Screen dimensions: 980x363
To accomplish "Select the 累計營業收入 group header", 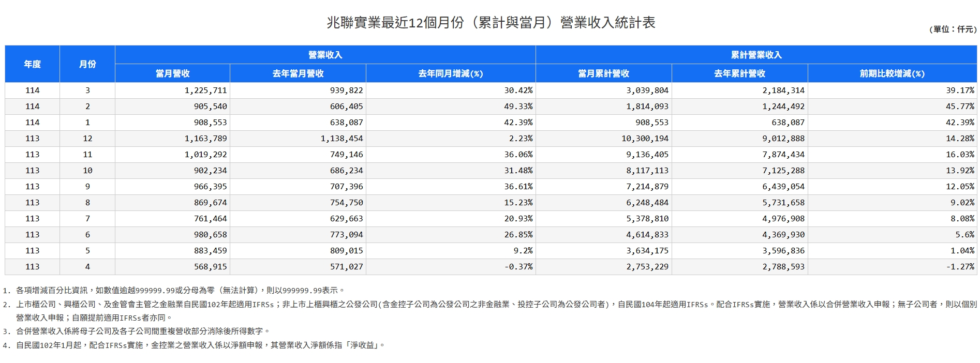I will click(756, 55).
